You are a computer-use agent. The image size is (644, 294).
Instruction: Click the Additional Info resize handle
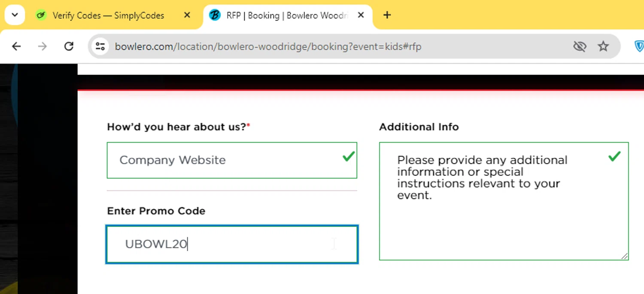[624, 256]
